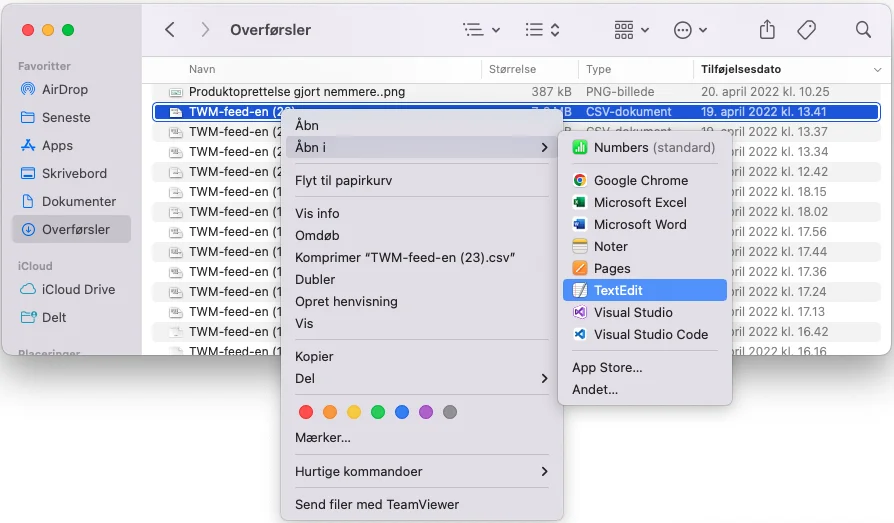Apply the green tag color
Image resolution: width=894 pixels, height=523 pixels.
378,412
